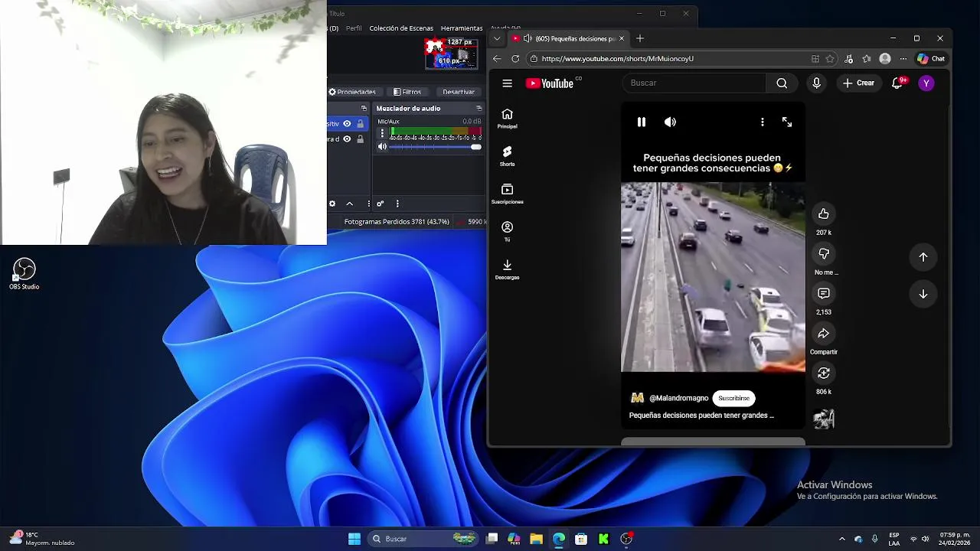Open the Short's three-dot options menu
Viewport: 980px width, 551px height.
[x=762, y=122]
